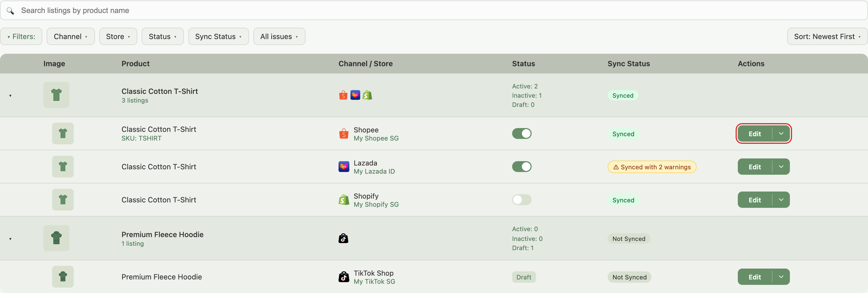The height and width of the screenshot is (293, 868).
Task: Click hoodie thumbnail in TikTok Shop row
Action: tap(63, 276)
